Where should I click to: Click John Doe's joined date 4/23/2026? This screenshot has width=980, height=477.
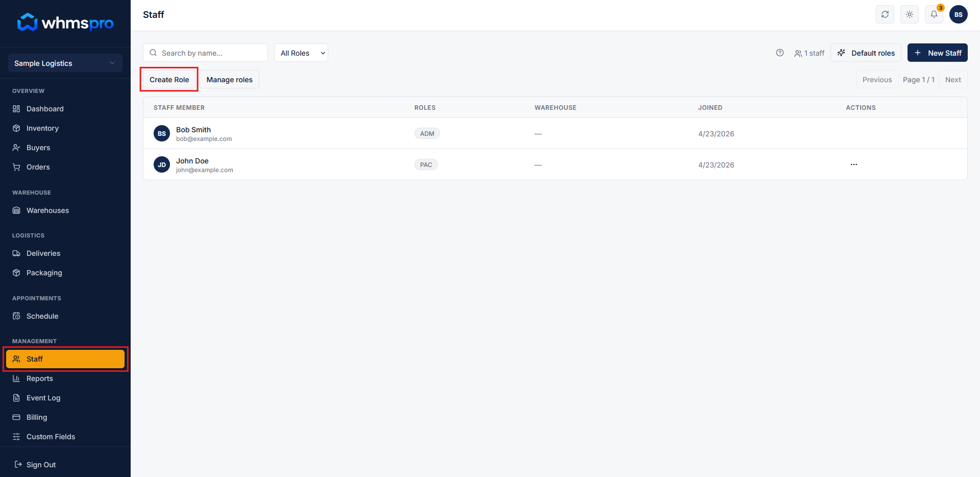click(716, 165)
